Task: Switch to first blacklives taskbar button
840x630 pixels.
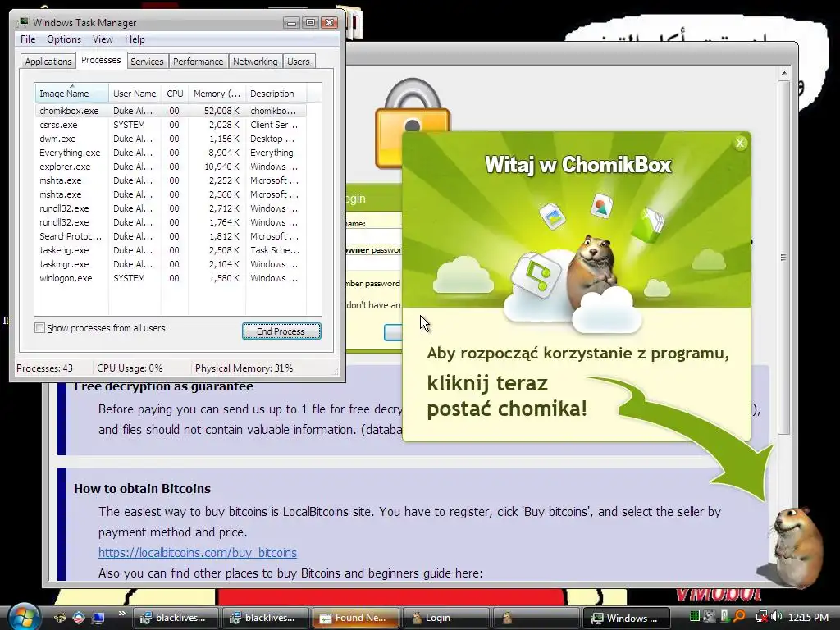Action: point(175,618)
